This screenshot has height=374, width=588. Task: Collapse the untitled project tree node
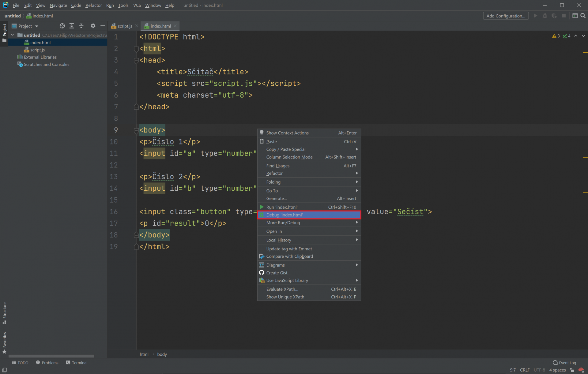[12, 35]
